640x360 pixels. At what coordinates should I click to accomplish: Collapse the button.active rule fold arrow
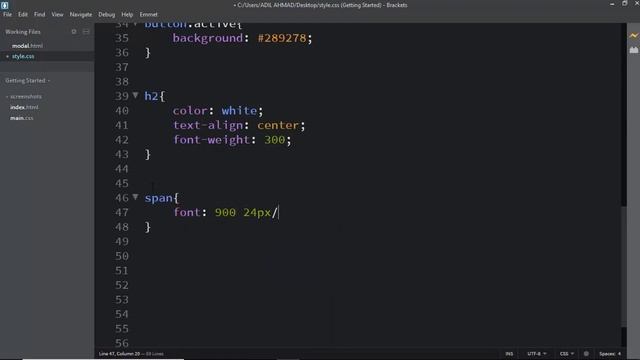135,24
